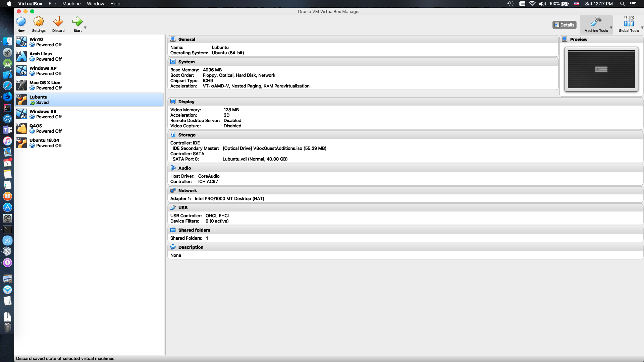Start the selected VM with green arrow
This screenshot has width=644, height=362.
pyautogui.click(x=77, y=22)
